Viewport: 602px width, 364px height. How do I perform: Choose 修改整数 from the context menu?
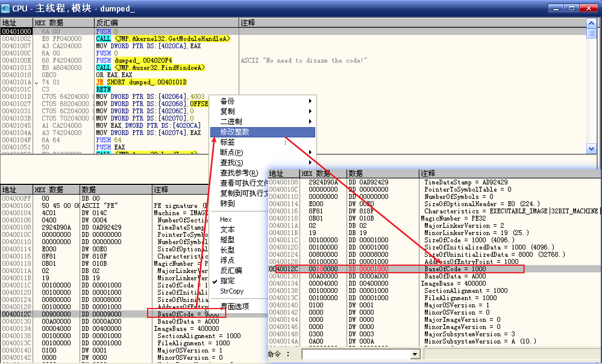coord(235,132)
